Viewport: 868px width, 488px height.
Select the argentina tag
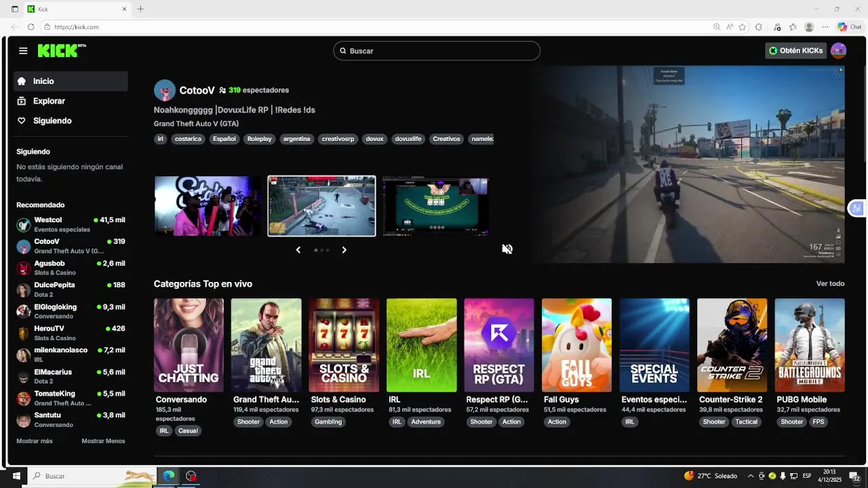pos(296,139)
